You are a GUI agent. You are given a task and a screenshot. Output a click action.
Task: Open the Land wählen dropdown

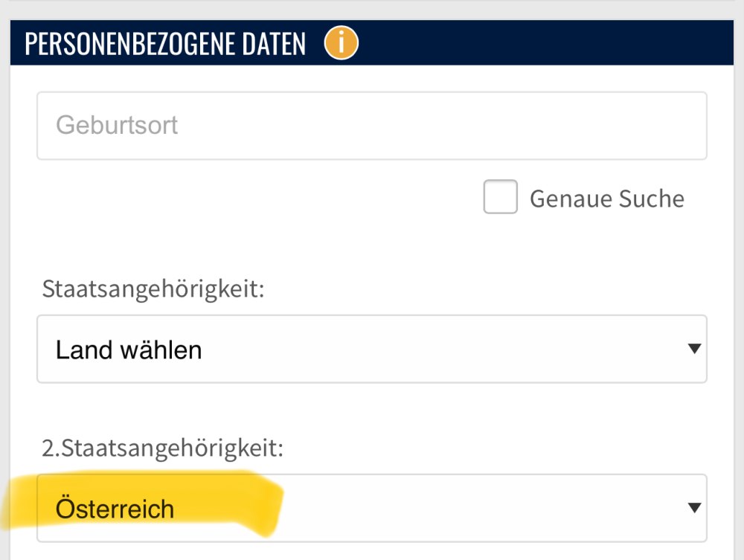[371, 349]
